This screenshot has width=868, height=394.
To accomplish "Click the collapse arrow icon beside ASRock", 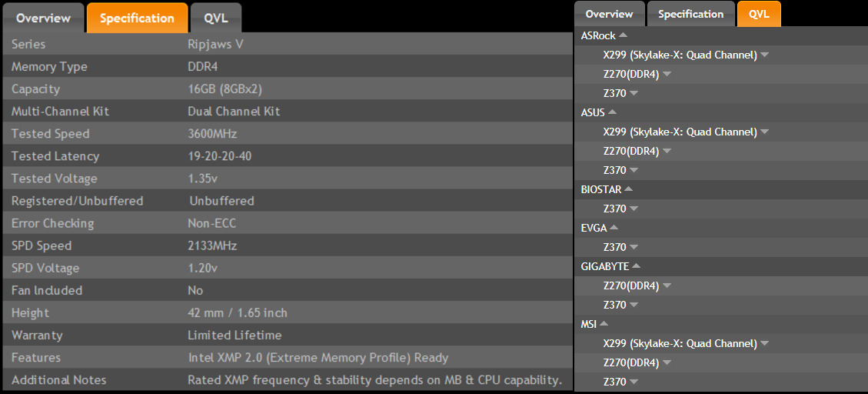I will [x=624, y=35].
